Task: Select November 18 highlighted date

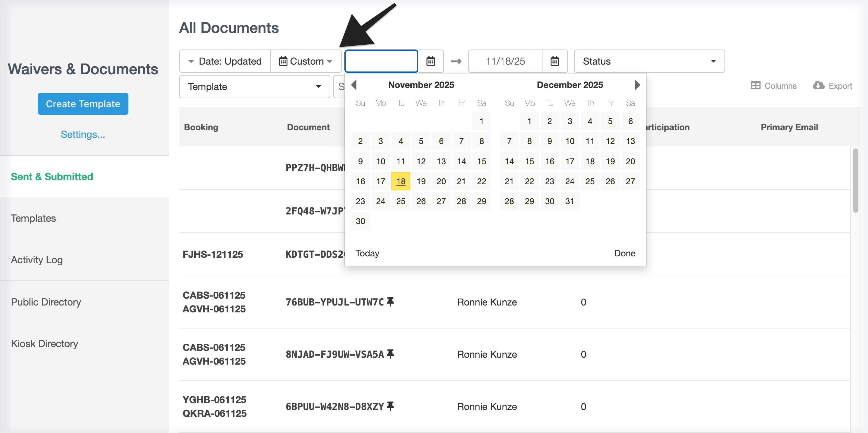Action: pos(401,181)
